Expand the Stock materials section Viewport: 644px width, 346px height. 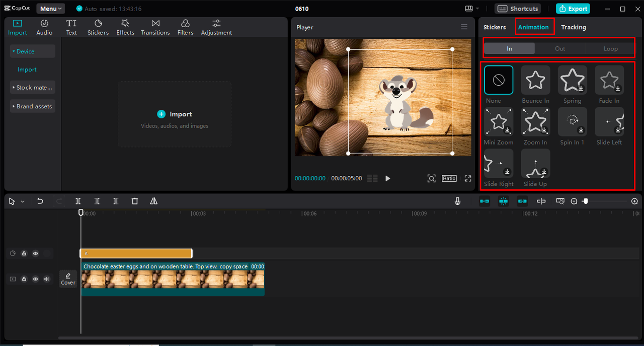coord(33,87)
